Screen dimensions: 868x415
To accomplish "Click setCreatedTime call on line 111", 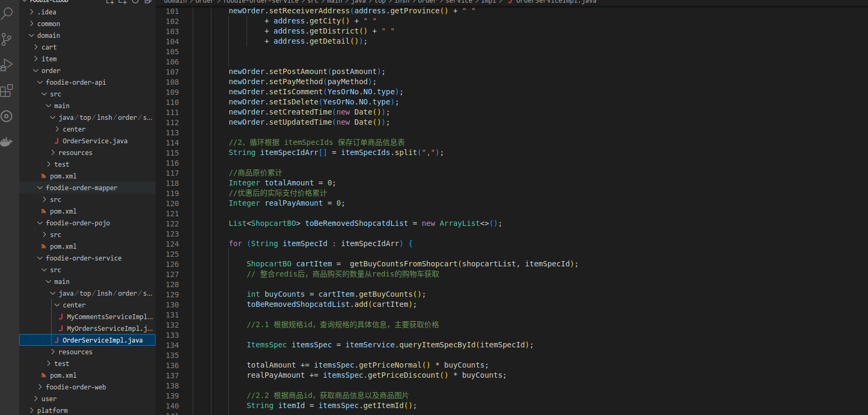I will pos(300,112).
